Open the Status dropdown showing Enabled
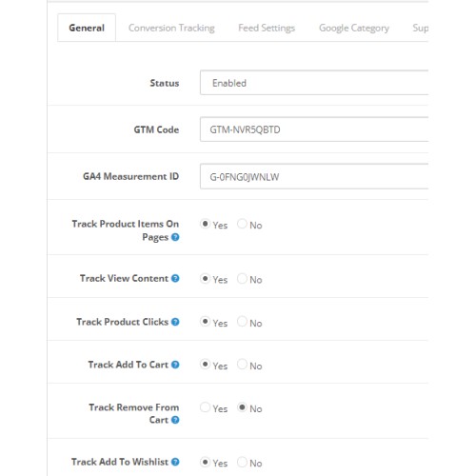The image size is (476, 476). click(x=314, y=83)
